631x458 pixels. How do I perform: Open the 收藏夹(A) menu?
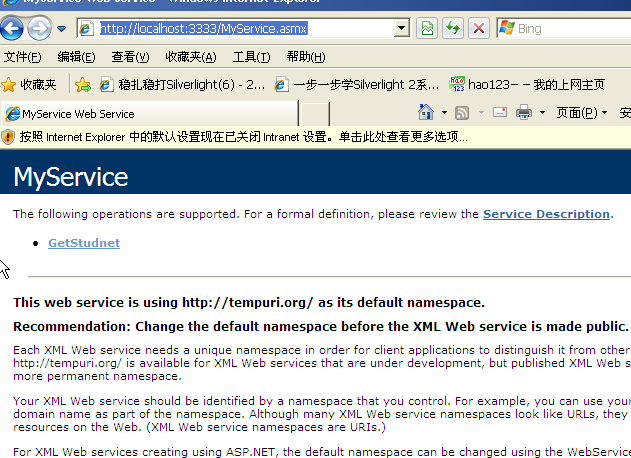coord(191,57)
